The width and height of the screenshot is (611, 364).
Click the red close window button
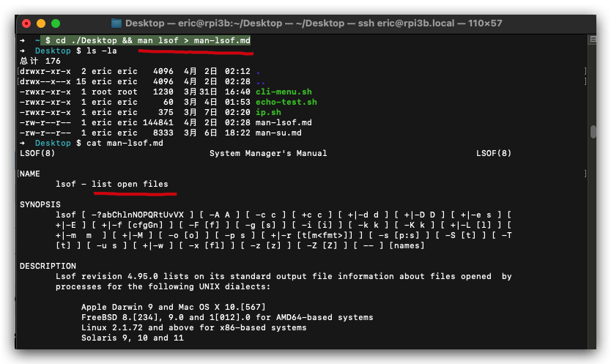(26, 23)
